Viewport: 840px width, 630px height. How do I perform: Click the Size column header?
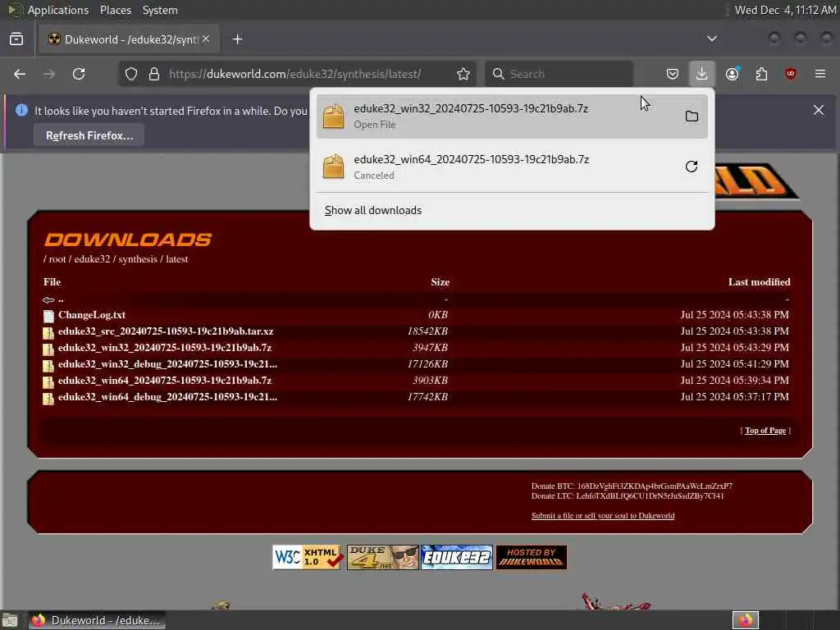click(440, 282)
